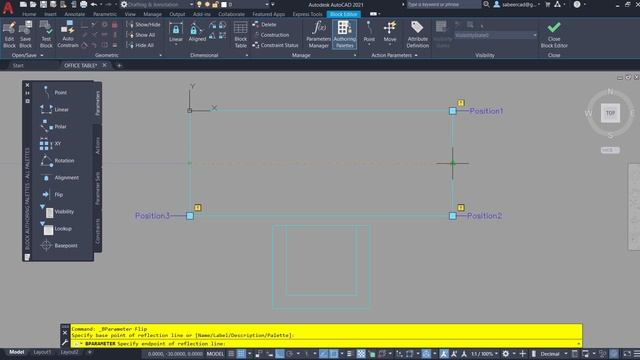The height and width of the screenshot is (360, 640).
Task: Expand the Action Parameters panel
Action: (x=394, y=55)
